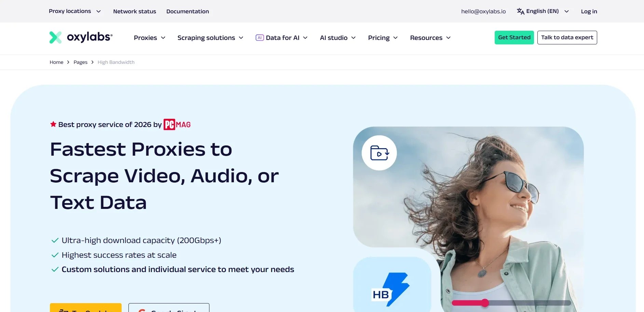The height and width of the screenshot is (312, 644).
Task: Click the red star icon before Best proxy service
Action: (x=53, y=124)
